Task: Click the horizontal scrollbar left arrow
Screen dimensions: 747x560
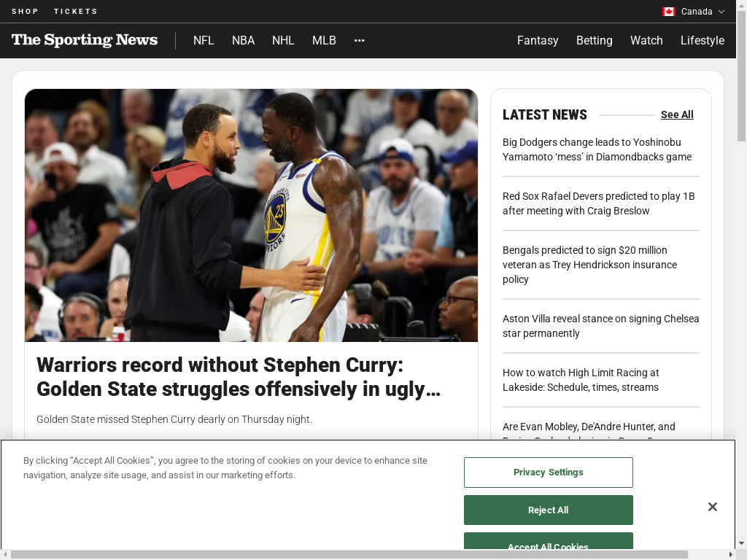Action: (4, 555)
